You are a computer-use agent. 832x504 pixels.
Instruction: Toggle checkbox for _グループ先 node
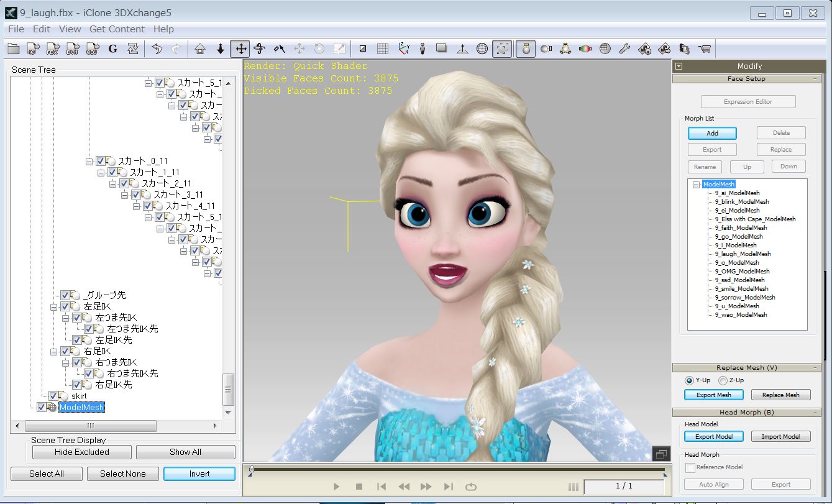(65, 295)
